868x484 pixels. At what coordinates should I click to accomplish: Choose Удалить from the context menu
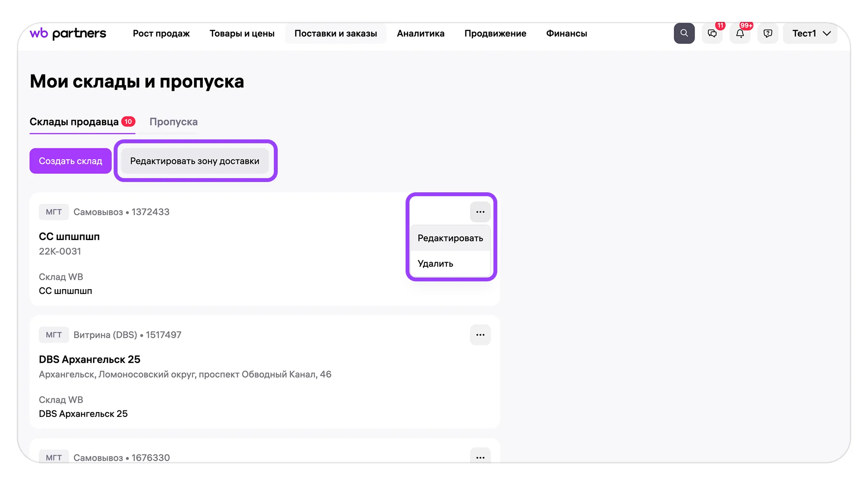tap(435, 263)
